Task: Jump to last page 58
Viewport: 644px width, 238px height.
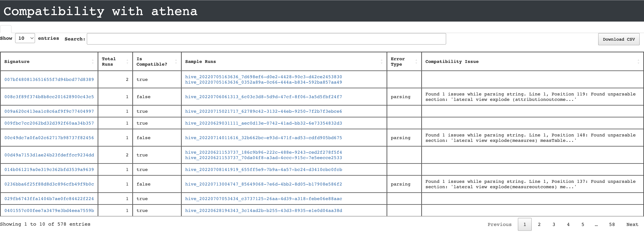Action: [612, 225]
